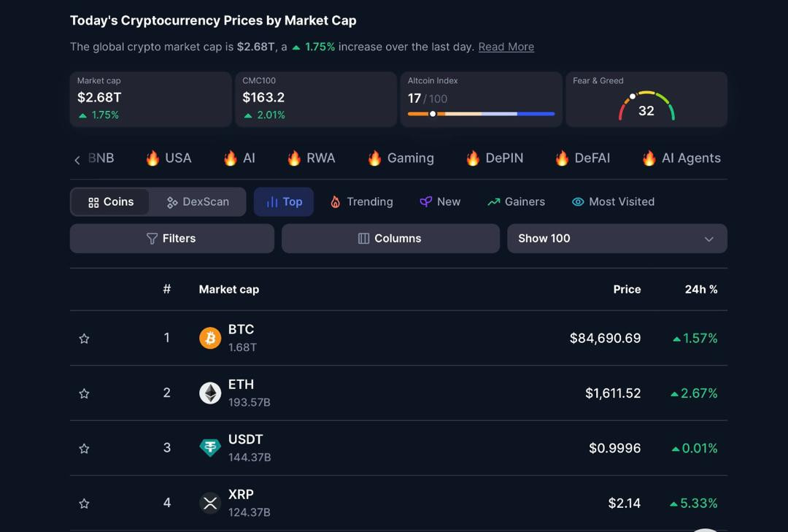Screen dimensions: 788x532
Task: Open the Trending flame tab
Action: pos(361,202)
